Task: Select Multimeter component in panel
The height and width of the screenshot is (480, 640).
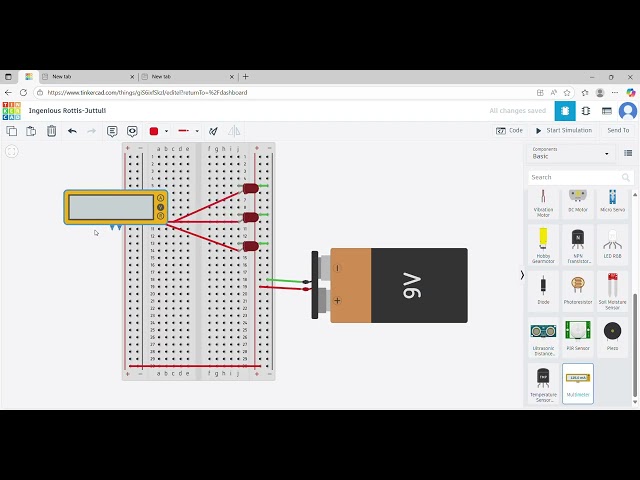Action: [x=578, y=384]
